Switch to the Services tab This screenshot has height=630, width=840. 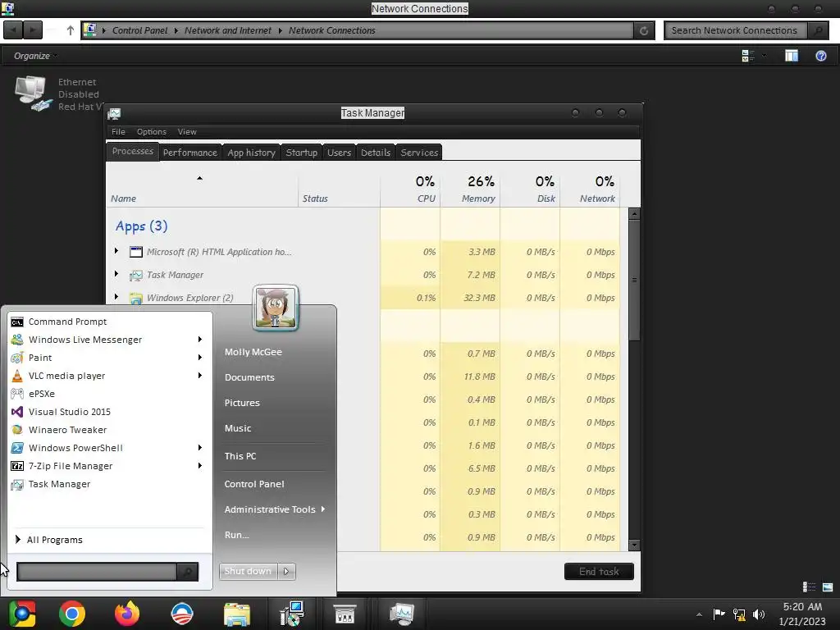pos(419,153)
